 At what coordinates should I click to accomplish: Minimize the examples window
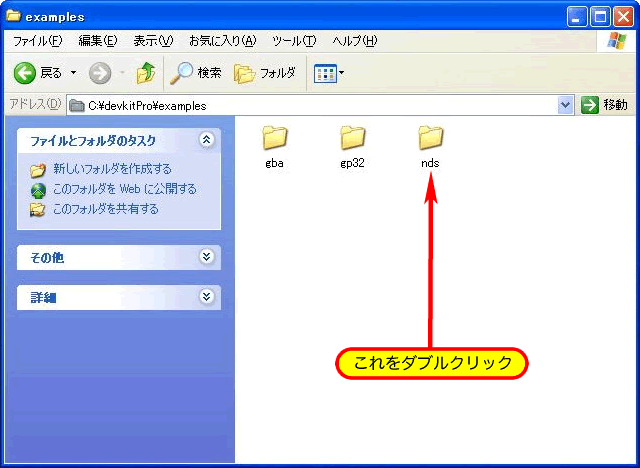pyautogui.click(x=577, y=17)
